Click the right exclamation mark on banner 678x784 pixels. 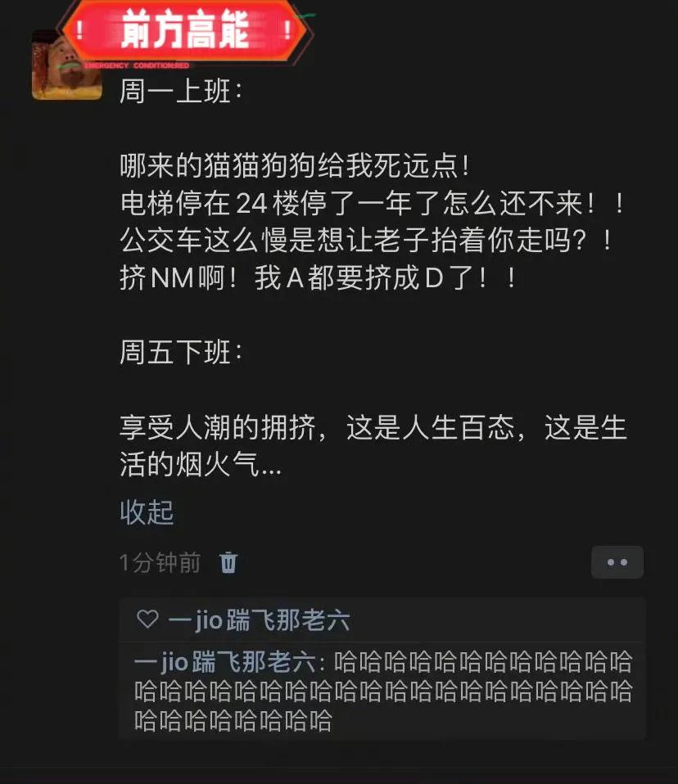(287, 30)
